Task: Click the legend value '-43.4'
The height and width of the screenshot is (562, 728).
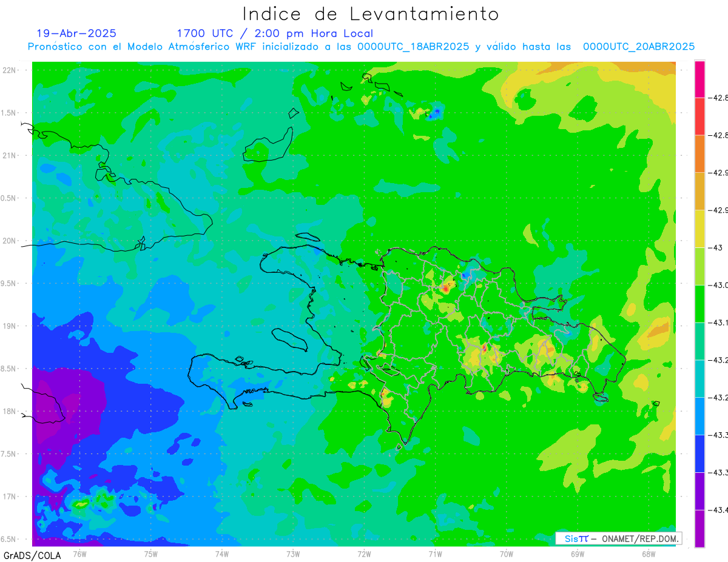Action: tap(720, 510)
